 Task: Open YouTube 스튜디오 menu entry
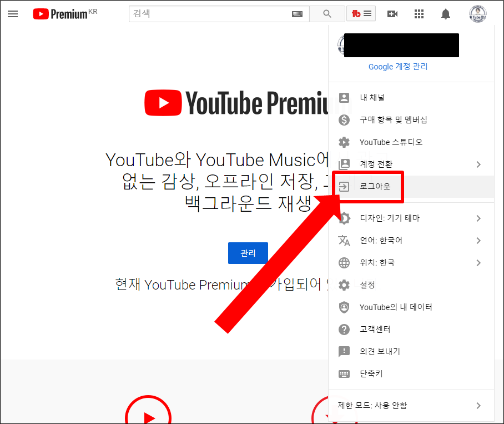[x=411, y=142]
